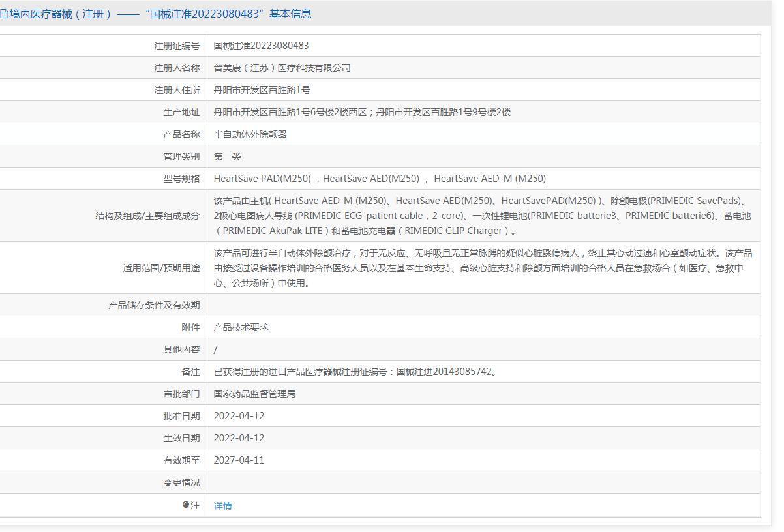Click remark mentioning 国械注进20143085742
Viewport: 784px width, 532px height.
pyautogui.click(x=356, y=372)
